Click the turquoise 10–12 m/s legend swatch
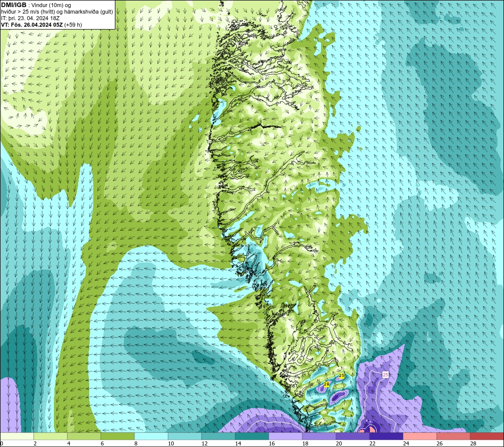 [x=185, y=436]
